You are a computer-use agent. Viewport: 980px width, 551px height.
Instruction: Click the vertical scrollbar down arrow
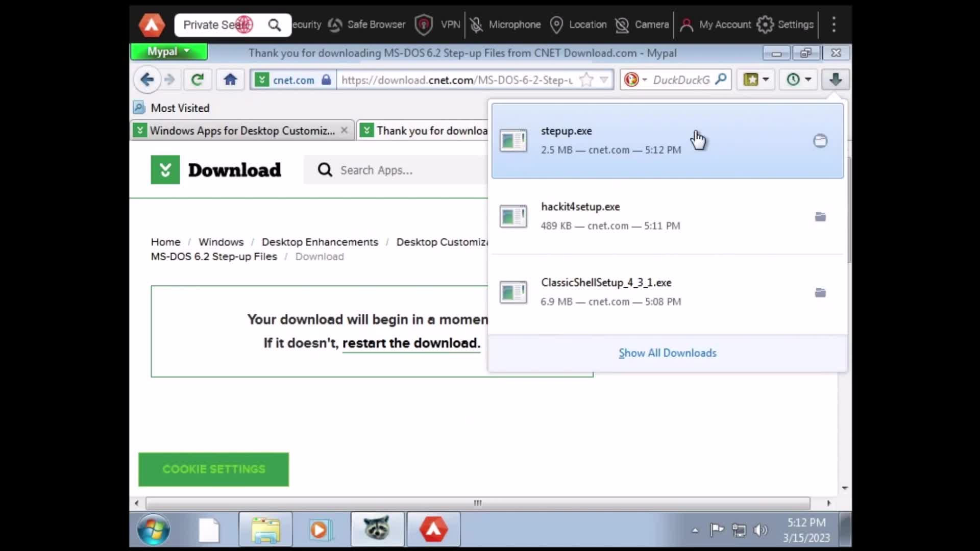pos(845,488)
